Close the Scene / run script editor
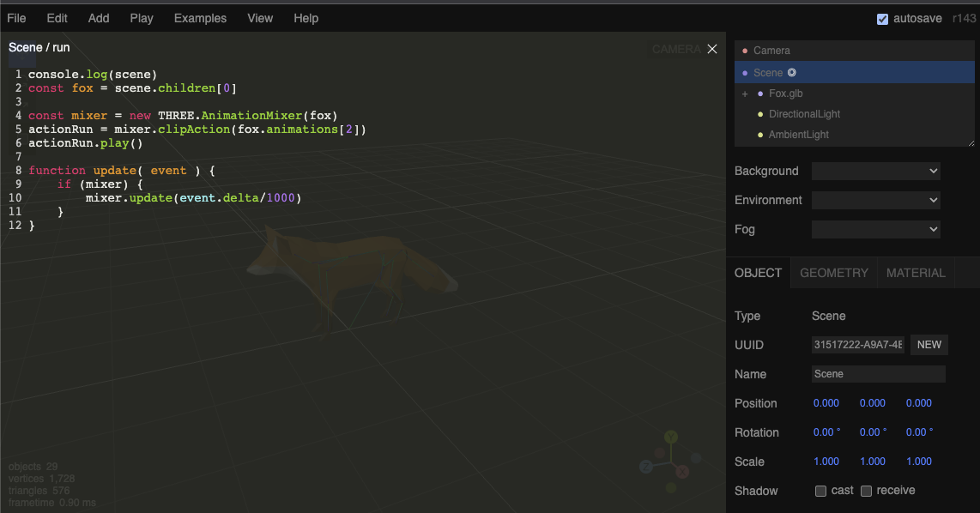 pos(711,50)
